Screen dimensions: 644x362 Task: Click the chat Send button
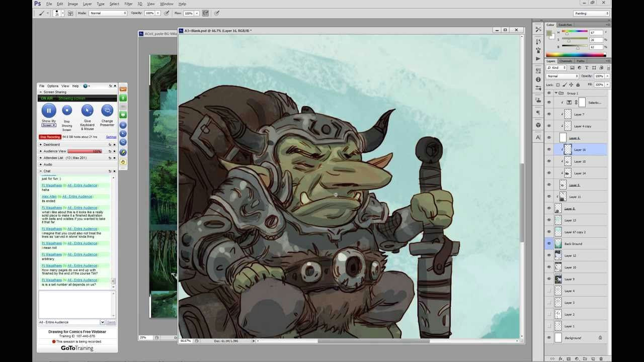point(111,322)
